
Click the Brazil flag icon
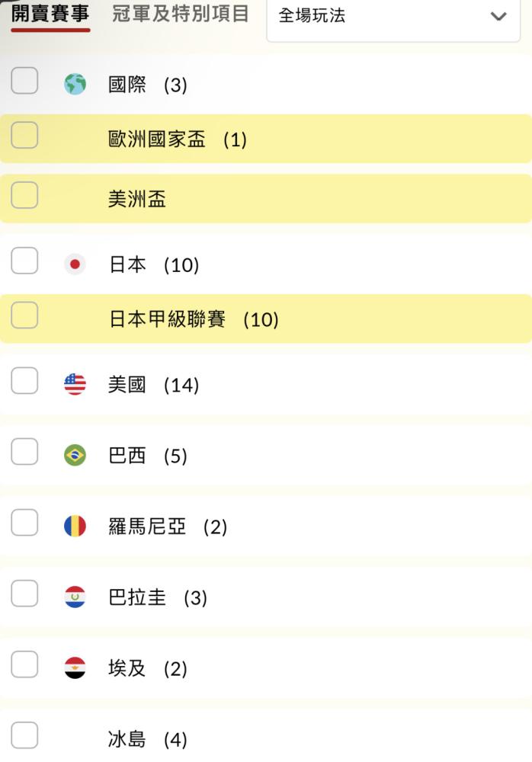click(x=75, y=456)
